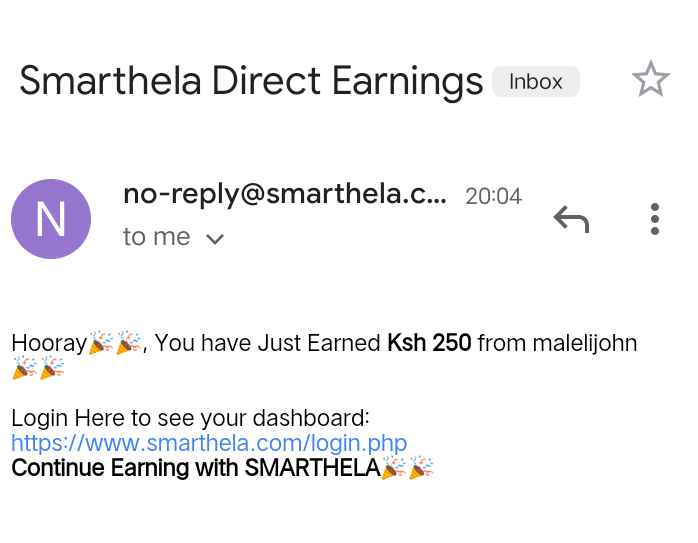Click the reply arrow icon
Screen dimensions: 698x543
pyautogui.click(x=571, y=219)
